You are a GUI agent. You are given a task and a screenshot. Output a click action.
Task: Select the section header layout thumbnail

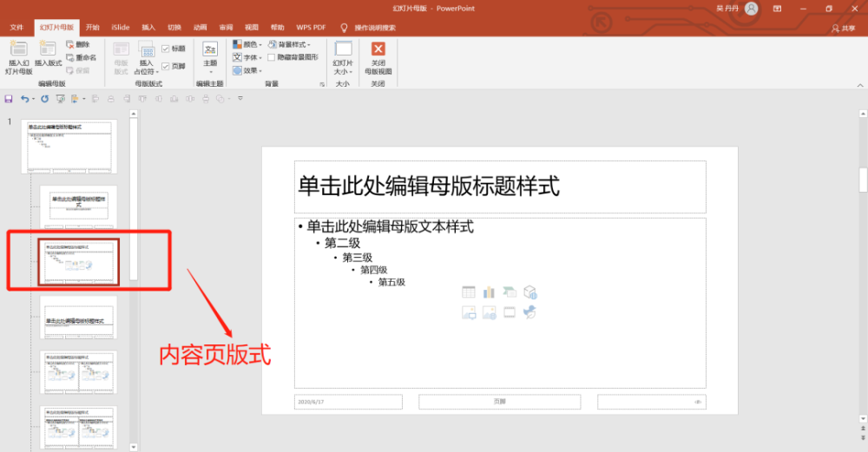(x=79, y=317)
